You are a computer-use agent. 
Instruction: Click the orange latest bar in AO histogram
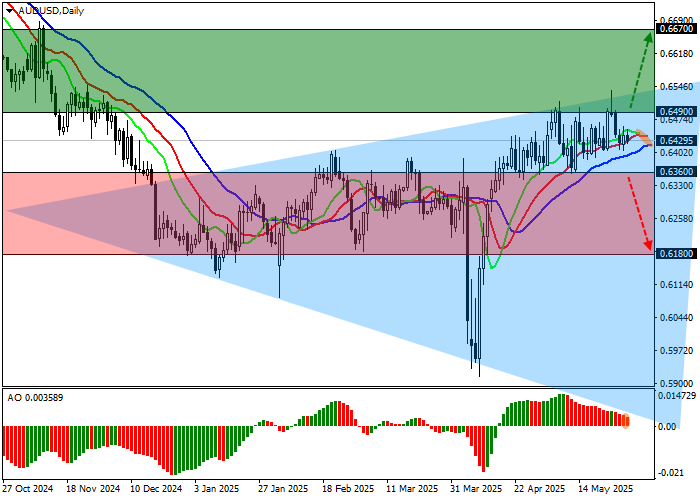tap(627, 420)
